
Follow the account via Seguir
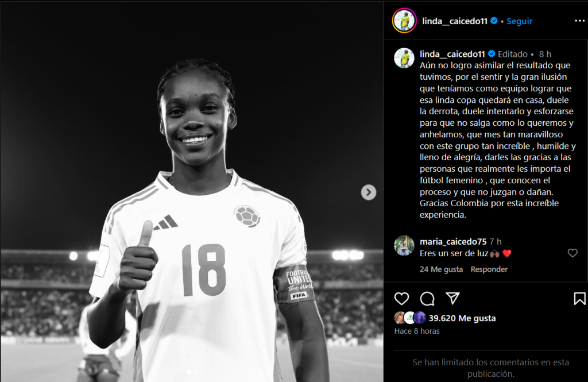(x=519, y=21)
